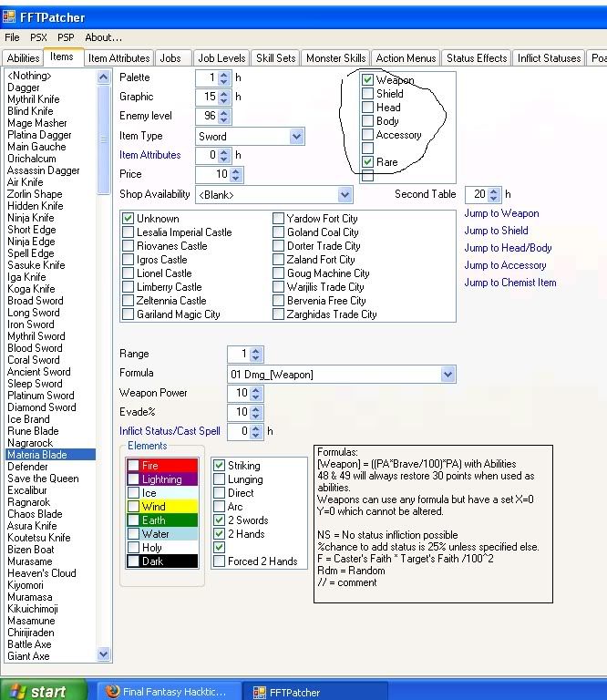607x700 pixels.
Task: Open the File menu
Action: click(x=12, y=37)
